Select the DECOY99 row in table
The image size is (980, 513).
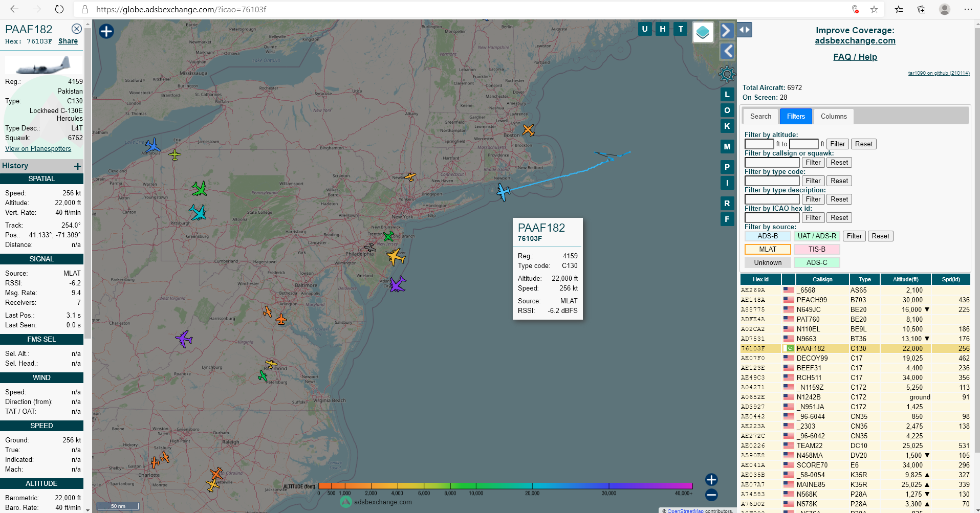pos(855,358)
